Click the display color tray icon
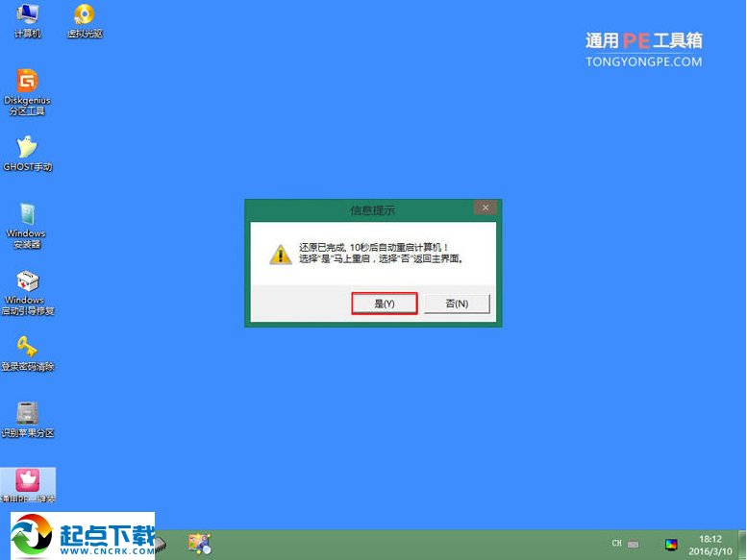 [x=671, y=545]
